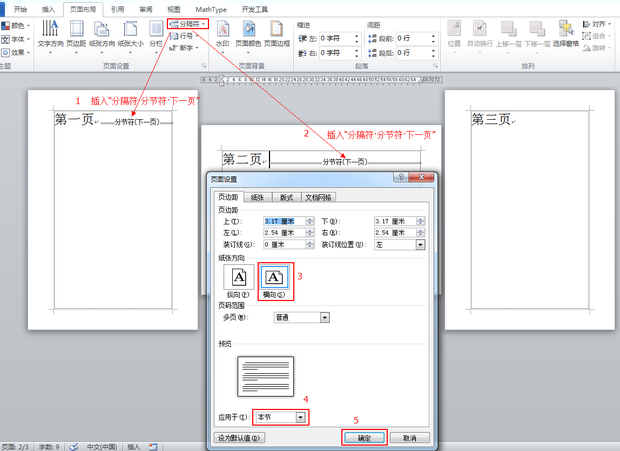Switch to the Review (审阅) ribbon tab

(x=146, y=9)
